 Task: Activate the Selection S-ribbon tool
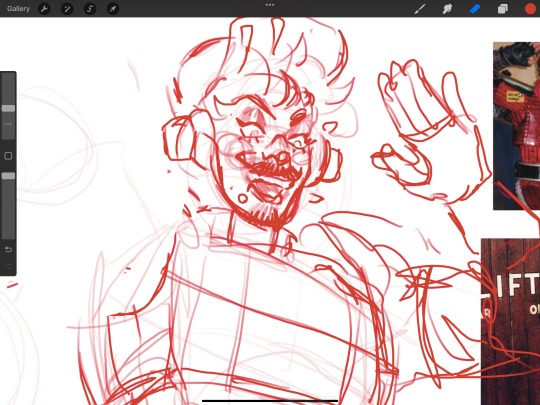pos(90,9)
